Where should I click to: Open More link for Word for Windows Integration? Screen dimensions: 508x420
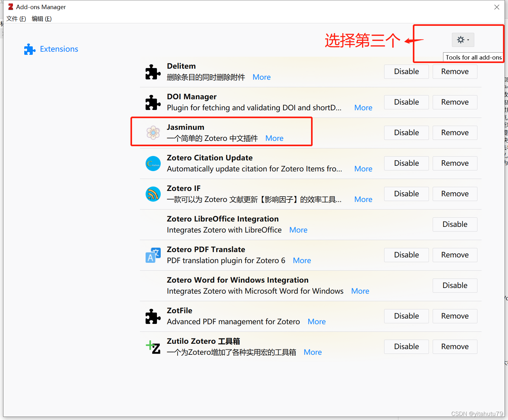(360, 291)
